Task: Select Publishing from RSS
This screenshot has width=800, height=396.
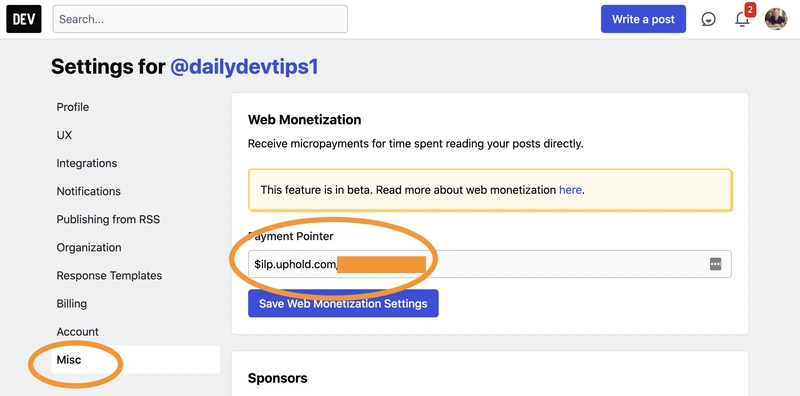Action: click(x=108, y=219)
